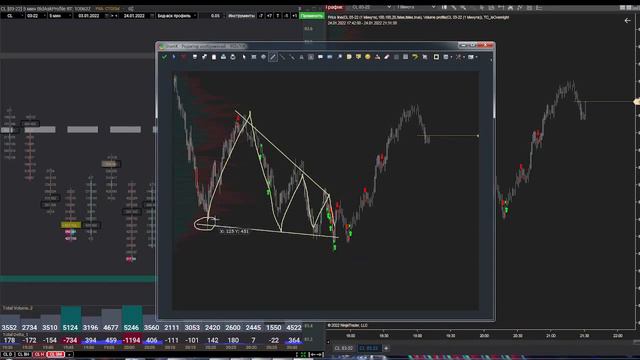Select the highlighted Freehand pencil tool

(273, 57)
